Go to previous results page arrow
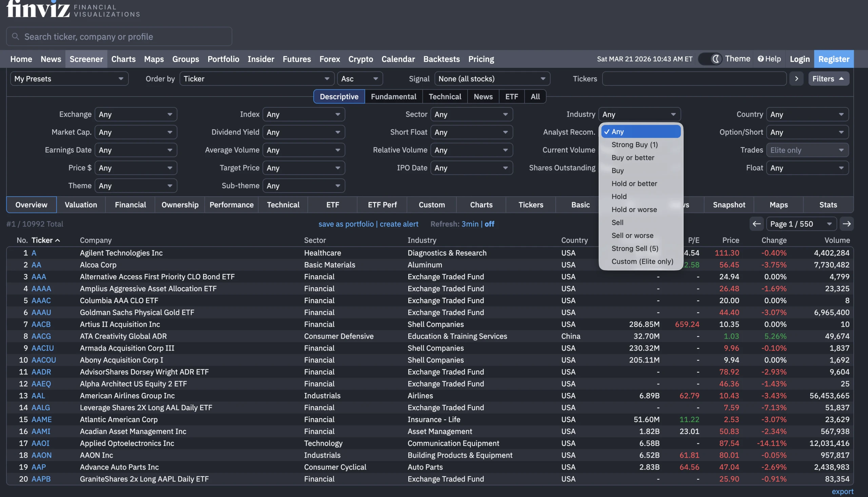The width and height of the screenshot is (868, 497). pyautogui.click(x=756, y=224)
